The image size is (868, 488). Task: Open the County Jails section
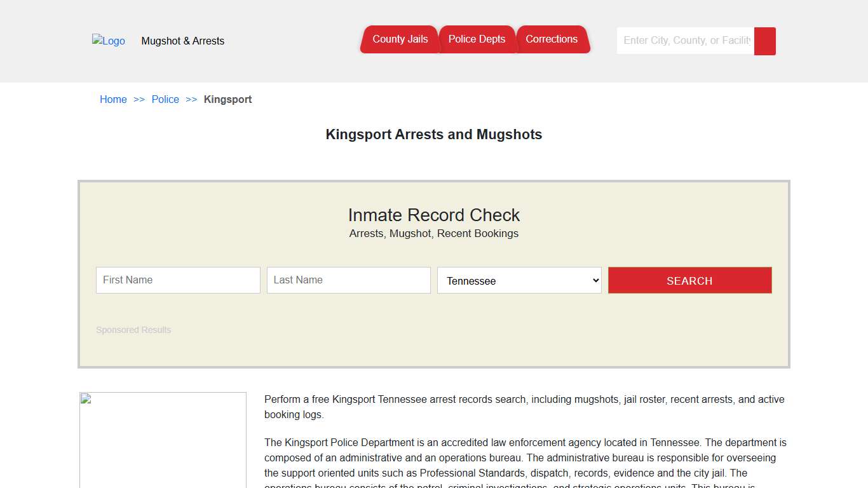[400, 39]
